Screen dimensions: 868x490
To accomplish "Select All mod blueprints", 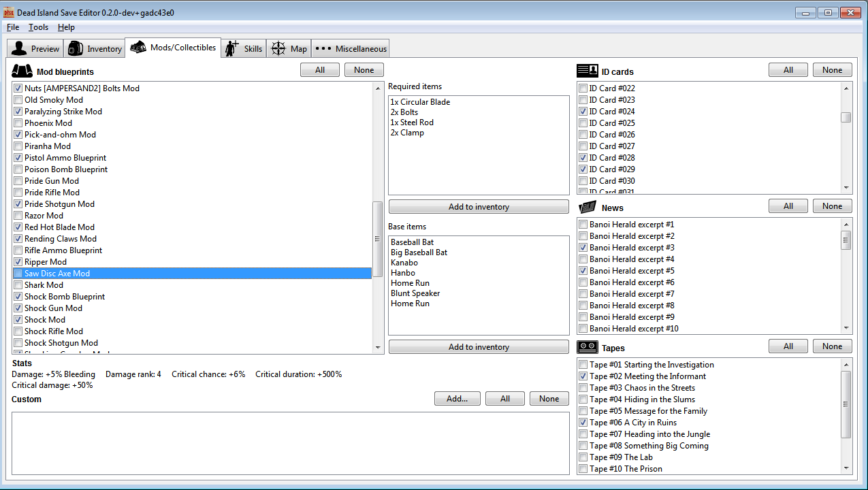I will point(320,70).
